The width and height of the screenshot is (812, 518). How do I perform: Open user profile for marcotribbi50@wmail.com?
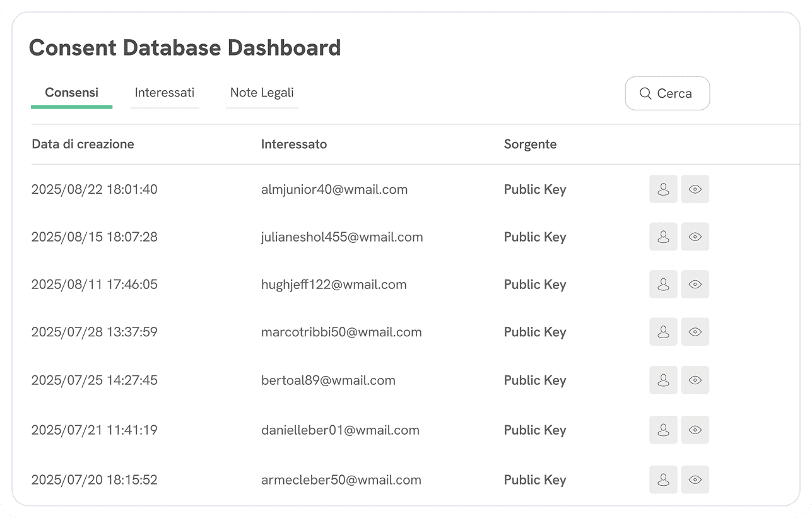pyautogui.click(x=663, y=332)
